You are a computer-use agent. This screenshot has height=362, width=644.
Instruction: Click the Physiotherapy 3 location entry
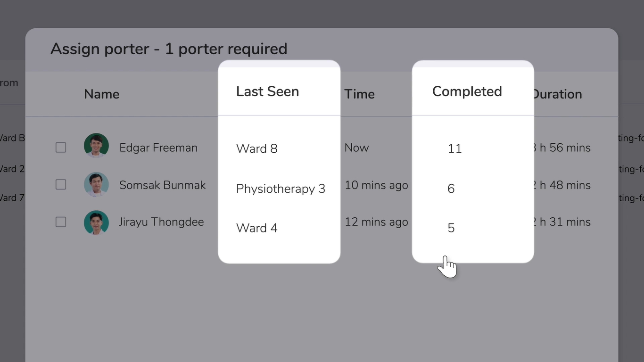(281, 189)
